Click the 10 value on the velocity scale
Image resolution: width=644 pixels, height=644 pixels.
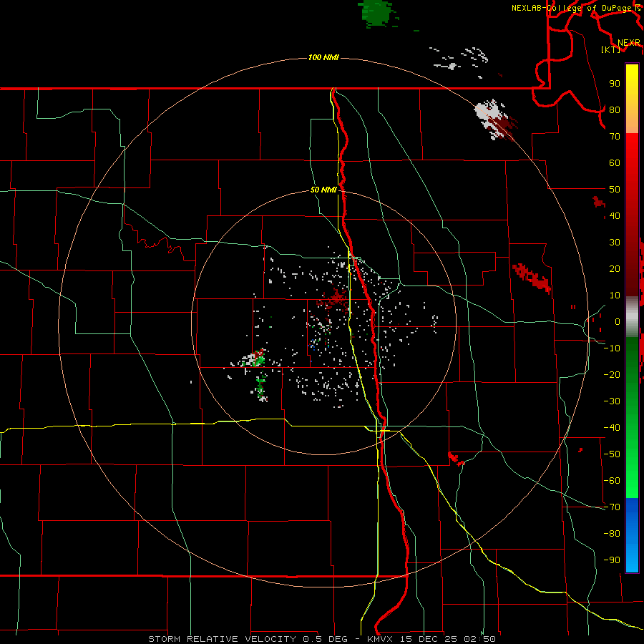615,296
